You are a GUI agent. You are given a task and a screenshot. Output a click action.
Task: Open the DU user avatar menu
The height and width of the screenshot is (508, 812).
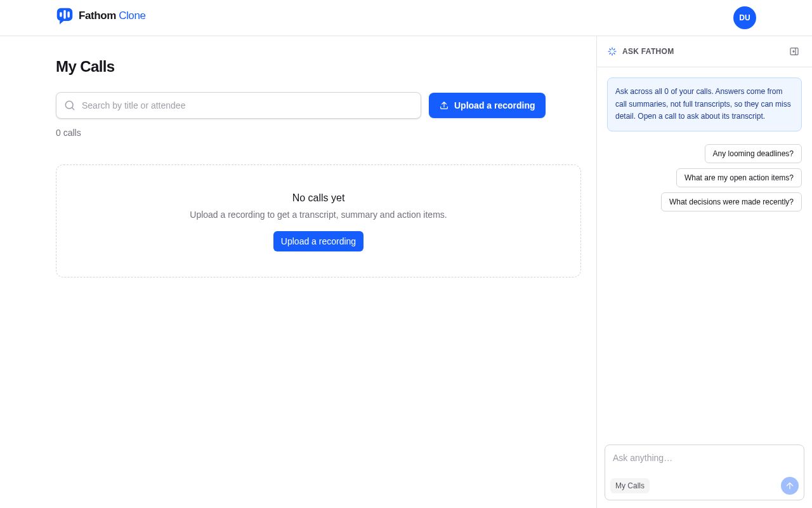(x=745, y=18)
